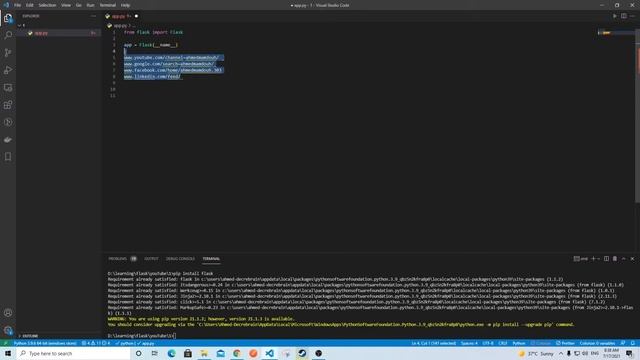Change indentation via Spaces: 4

469,343
